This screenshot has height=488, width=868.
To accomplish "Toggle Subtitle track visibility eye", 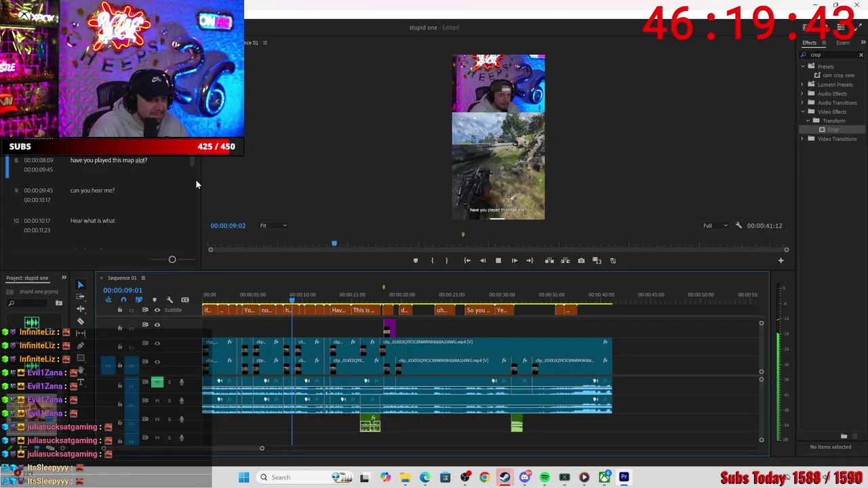I will tap(157, 310).
